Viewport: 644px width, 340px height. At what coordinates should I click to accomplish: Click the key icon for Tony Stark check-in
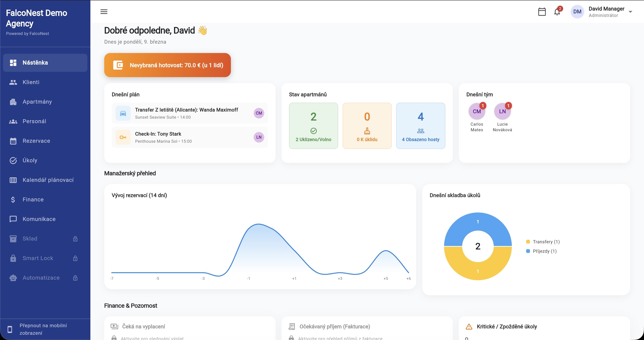(123, 137)
